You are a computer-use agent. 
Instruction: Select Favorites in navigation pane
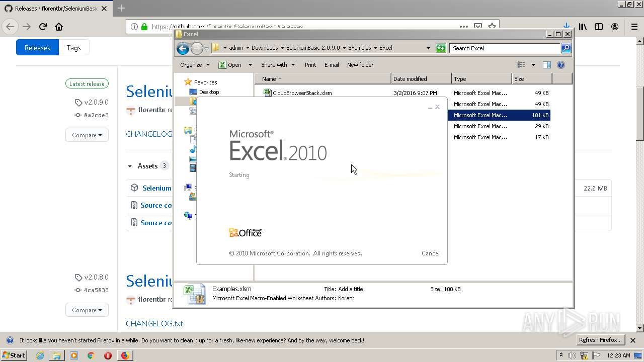(x=205, y=82)
